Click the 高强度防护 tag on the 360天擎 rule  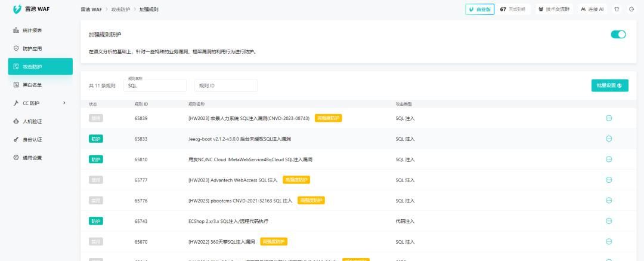pyautogui.click(x=274, y=242)
